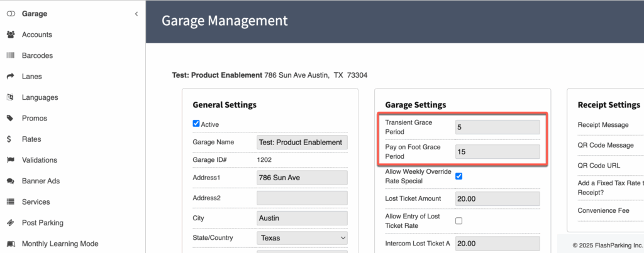The image size is (644, 253).
Task: Click the Lost Ticket Amount field
Action: (x=497, y=199)
